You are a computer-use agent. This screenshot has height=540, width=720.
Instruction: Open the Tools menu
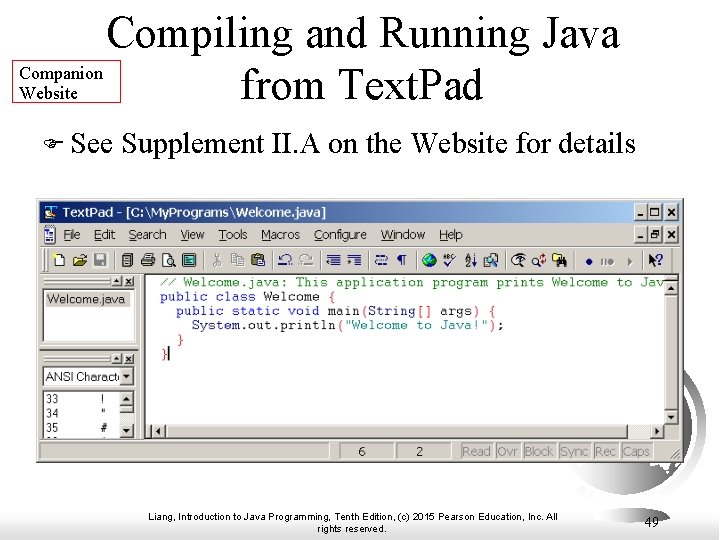(233, 235)
